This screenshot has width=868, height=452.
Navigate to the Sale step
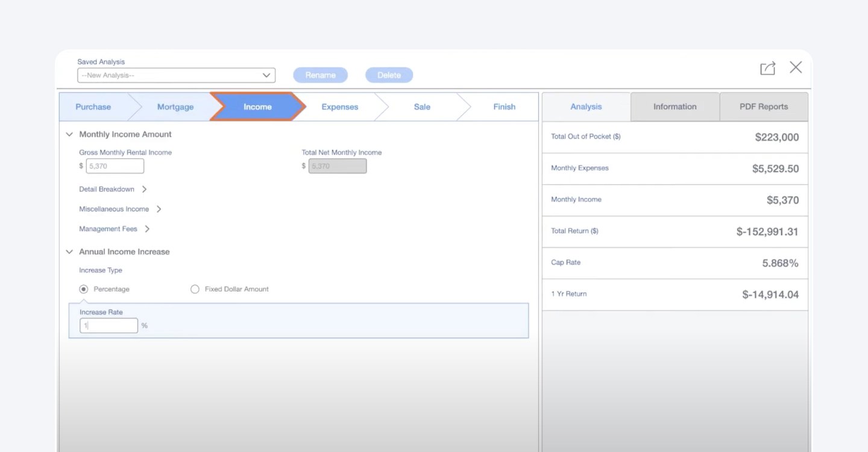point(422,107)
